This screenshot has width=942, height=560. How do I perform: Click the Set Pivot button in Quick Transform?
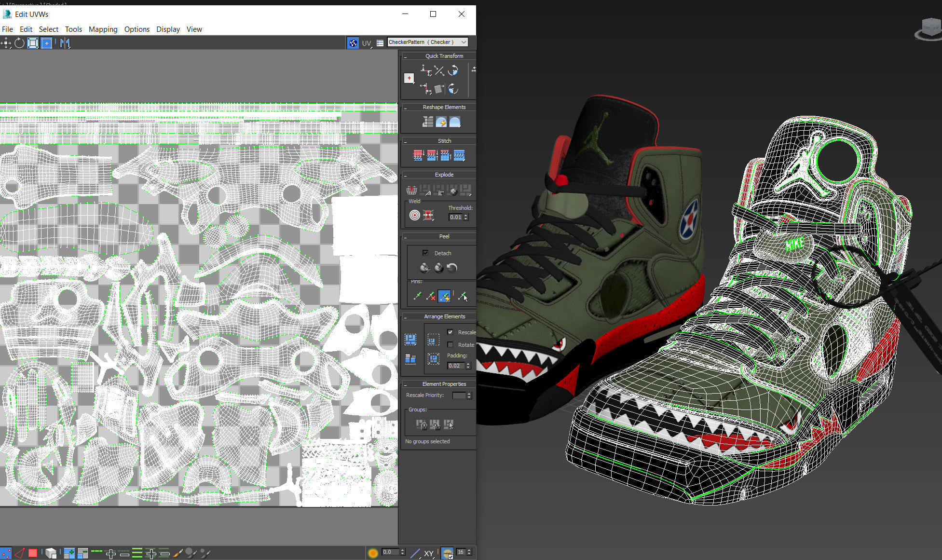click(409, 78)
